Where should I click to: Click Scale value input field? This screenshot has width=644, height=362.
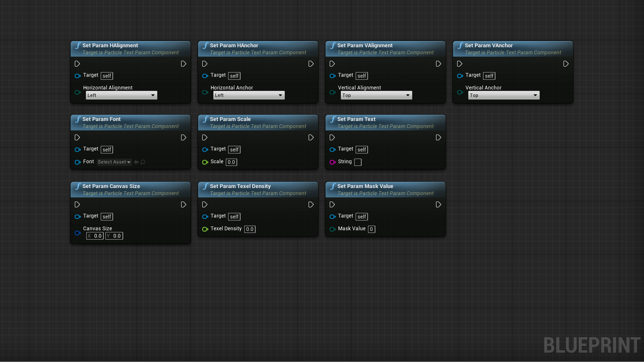pos(231,162)
